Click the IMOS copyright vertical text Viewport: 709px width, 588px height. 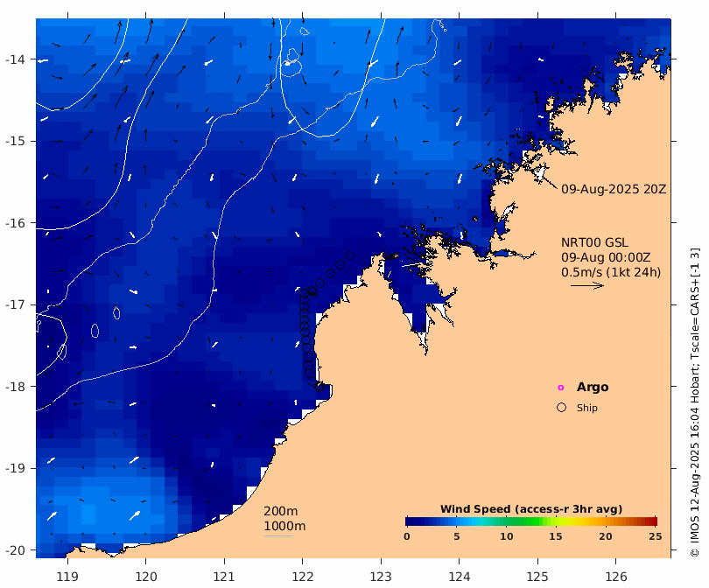coord(694,402)
